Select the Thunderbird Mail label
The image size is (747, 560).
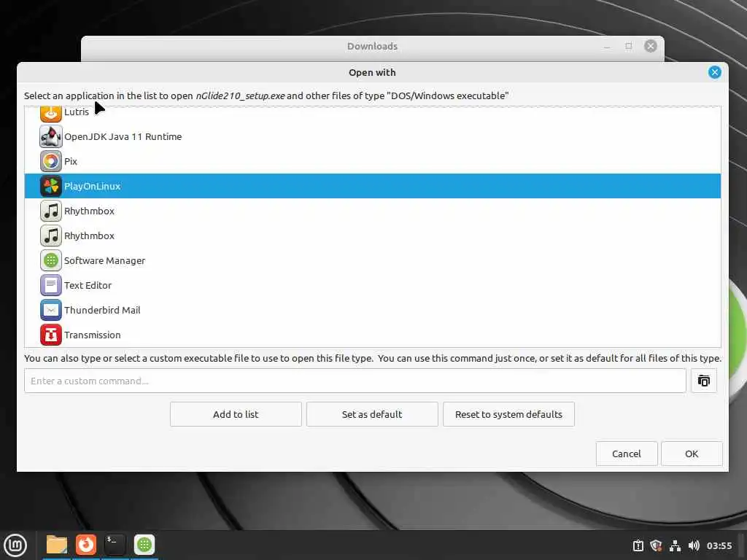pyautogui.click(x=102, y=310)
